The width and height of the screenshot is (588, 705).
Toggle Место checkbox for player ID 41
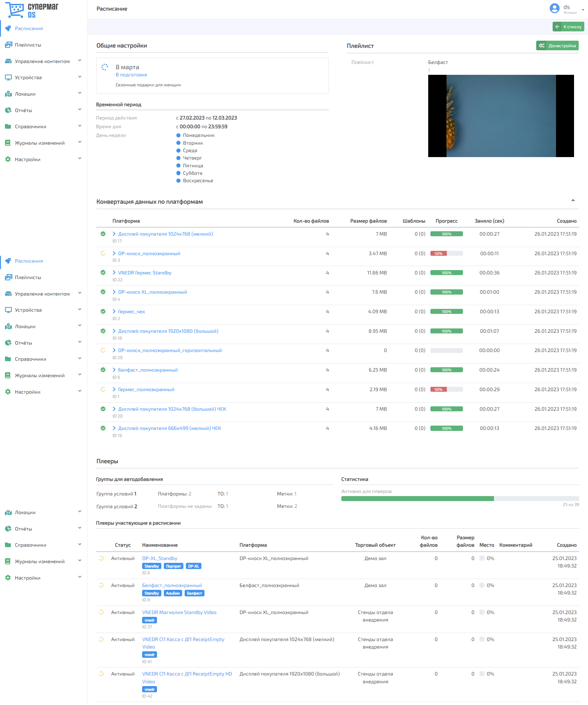pos(482,639)
